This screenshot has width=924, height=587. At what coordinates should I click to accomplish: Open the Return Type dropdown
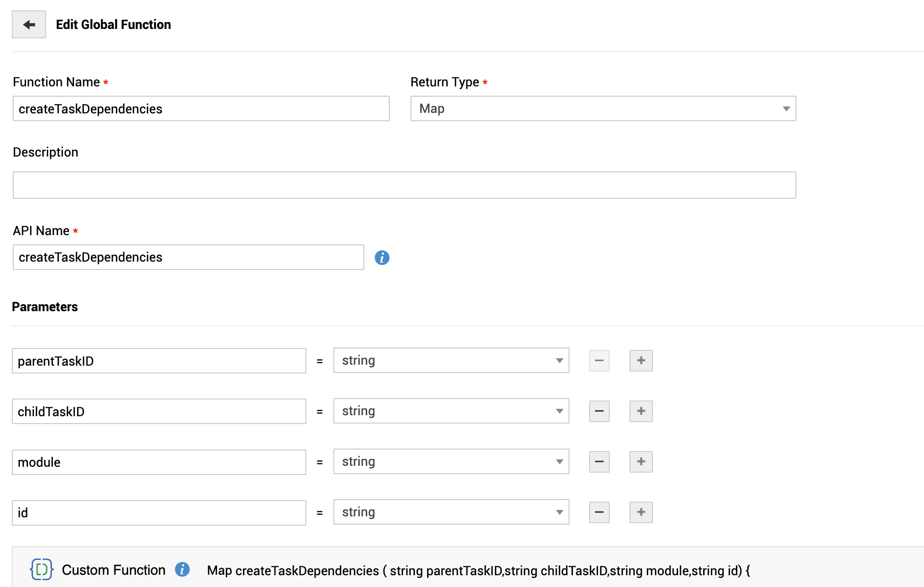point(603,108)
